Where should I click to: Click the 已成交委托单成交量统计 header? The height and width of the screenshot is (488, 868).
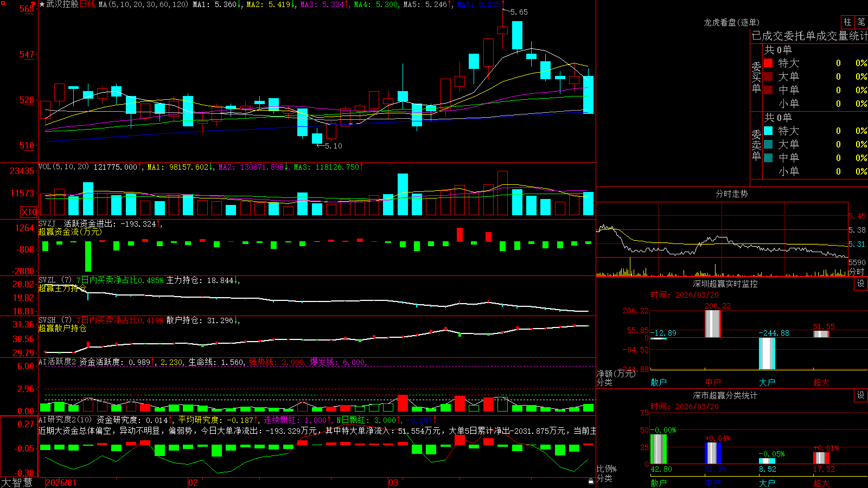pyautogui.click(x=809, y=36)
